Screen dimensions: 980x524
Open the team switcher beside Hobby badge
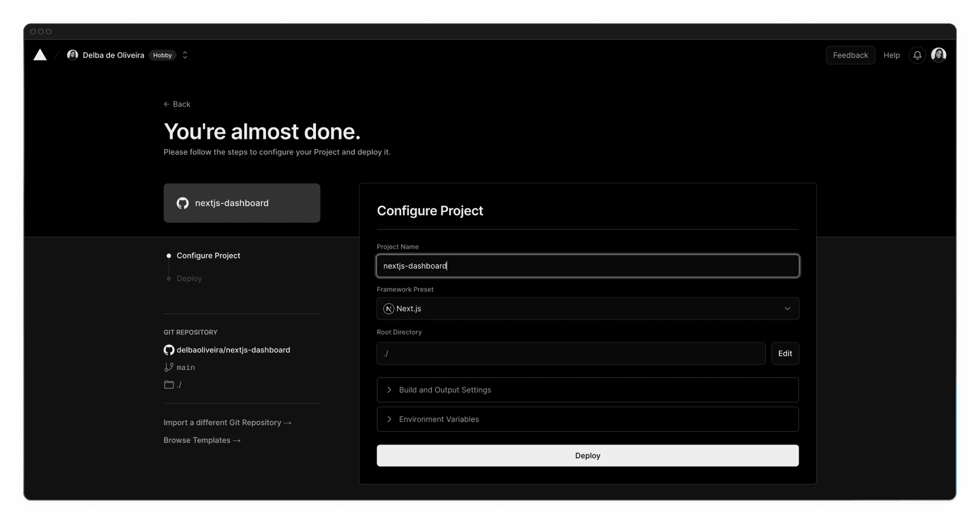click(x=185, y=55)
